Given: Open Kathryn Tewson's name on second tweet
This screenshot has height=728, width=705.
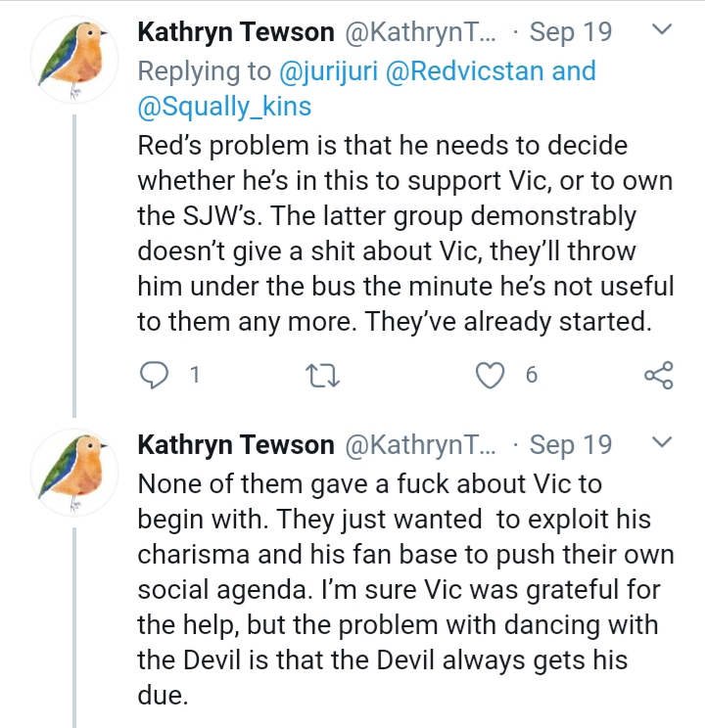Looking at the screenshot, I should click(x=236, y=445).
